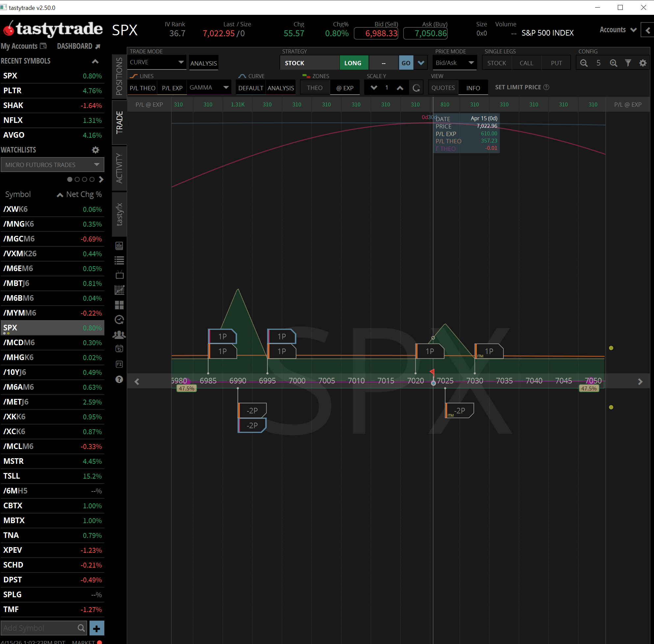Toggle the @ EXP zones button
This screenshot has width=654, height=644.
(x=345, y=88)
